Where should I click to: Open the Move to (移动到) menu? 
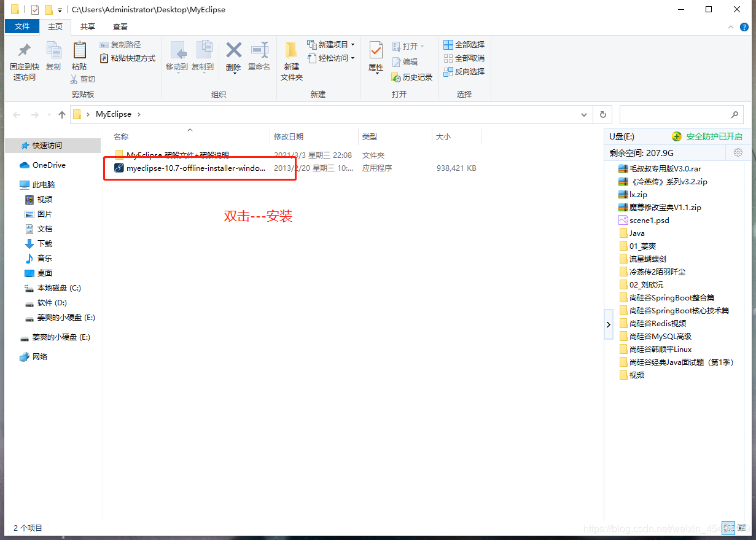[177, 57]
